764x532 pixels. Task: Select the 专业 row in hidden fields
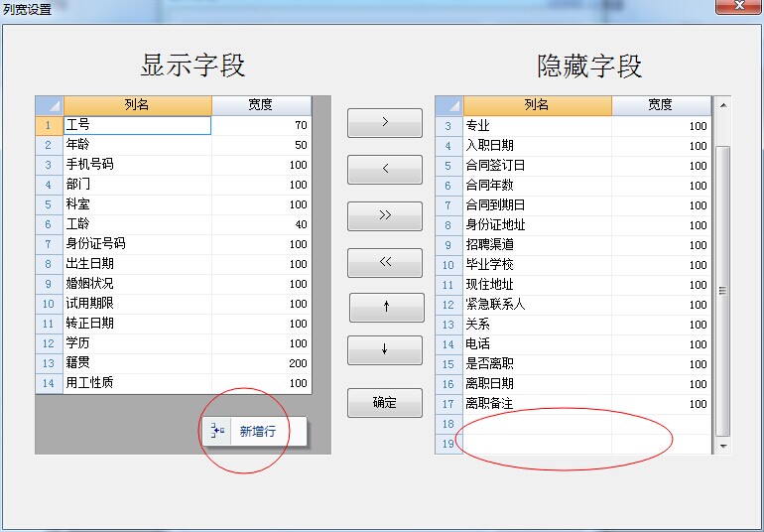click(573, 126)
